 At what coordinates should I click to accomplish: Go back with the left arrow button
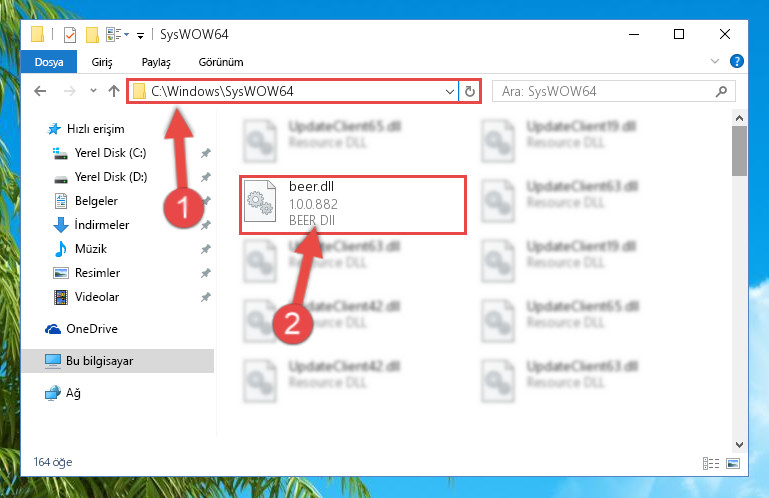click(40, 91)
